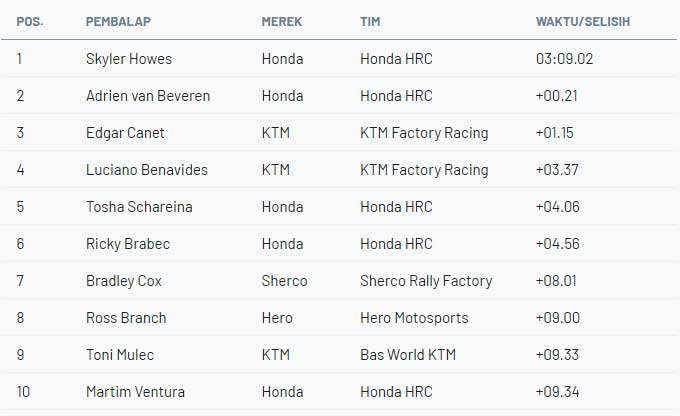Select Ricky Brabec in sixth position
This screenshot has width=680, height=416.
(129, 244)
